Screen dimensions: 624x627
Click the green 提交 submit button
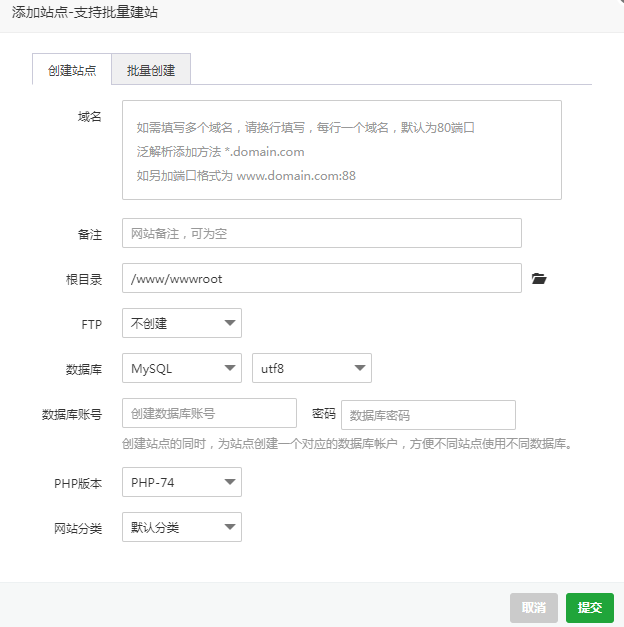point(590,608)
